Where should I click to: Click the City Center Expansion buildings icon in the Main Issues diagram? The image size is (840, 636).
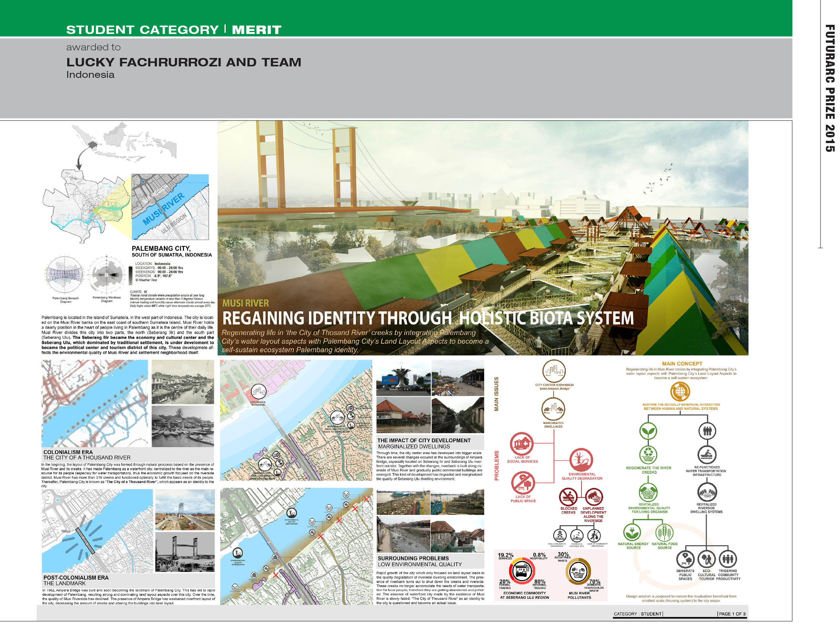[554, 371]
